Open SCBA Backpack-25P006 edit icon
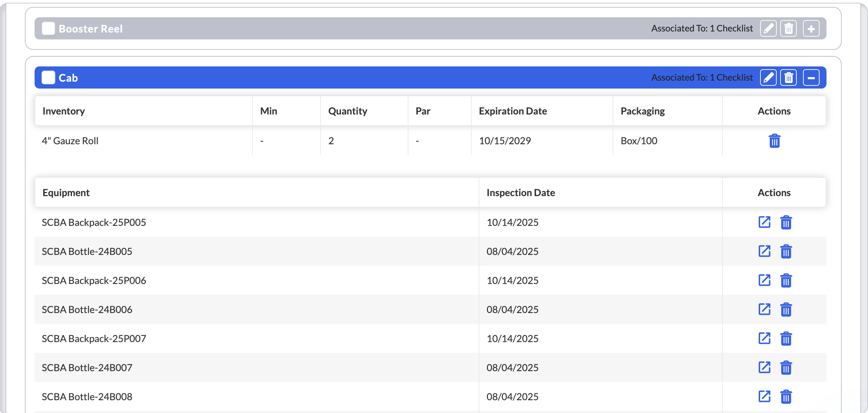This screenshot has height=413, width=868. click(764, 280)
